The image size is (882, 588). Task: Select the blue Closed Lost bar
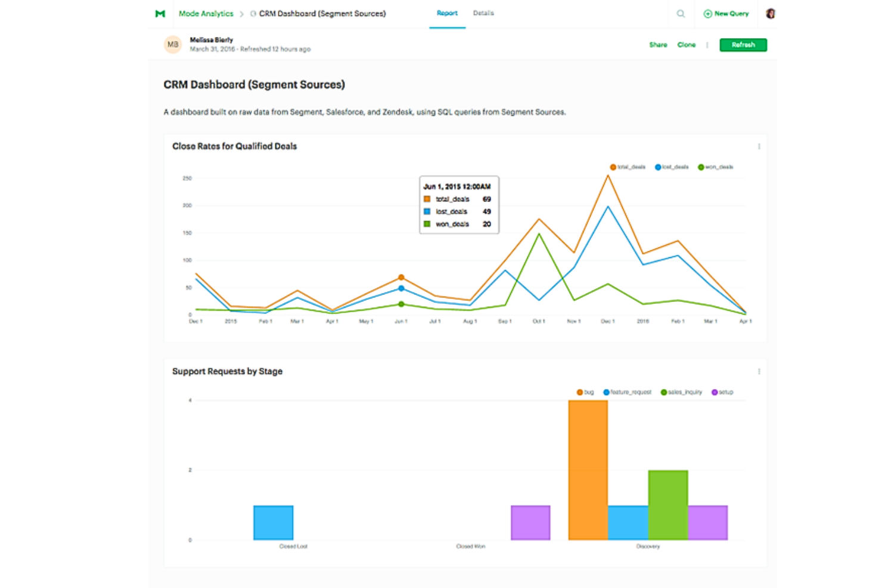pos(274,522)
